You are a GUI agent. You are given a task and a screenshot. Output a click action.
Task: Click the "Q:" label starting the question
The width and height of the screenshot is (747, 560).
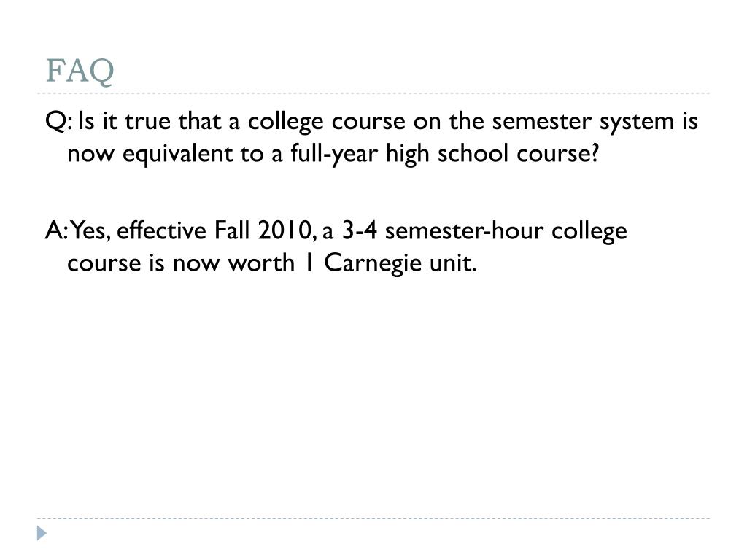[59, 121]
